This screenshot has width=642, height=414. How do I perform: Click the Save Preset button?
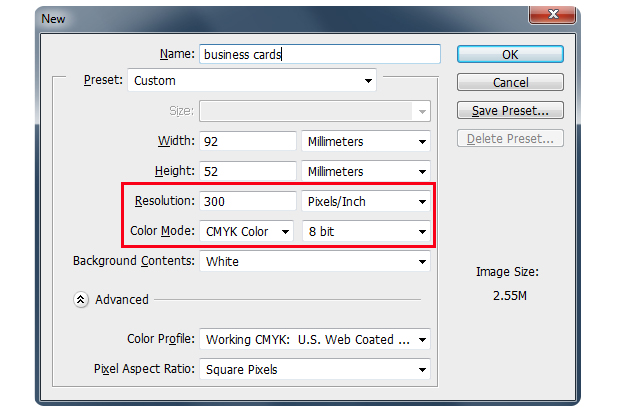510,111
